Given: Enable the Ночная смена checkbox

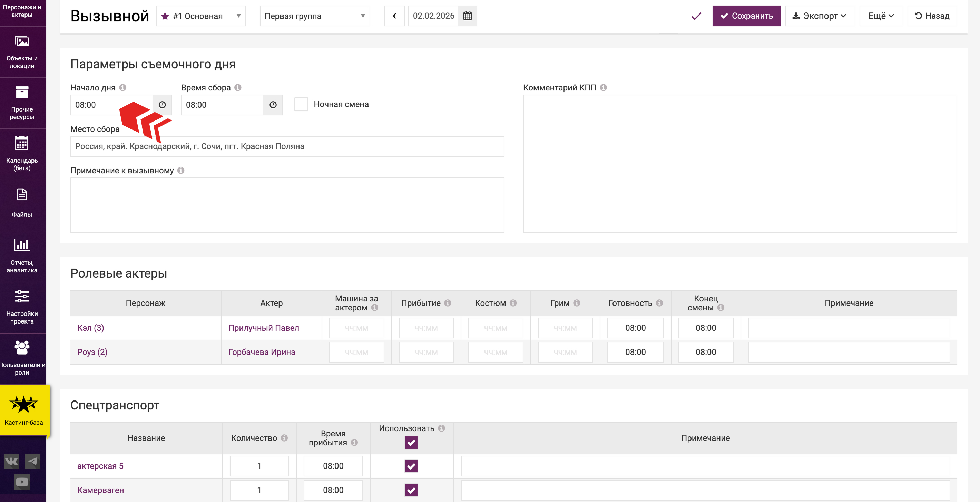Looking at the screenshot, I should point(301,104).
